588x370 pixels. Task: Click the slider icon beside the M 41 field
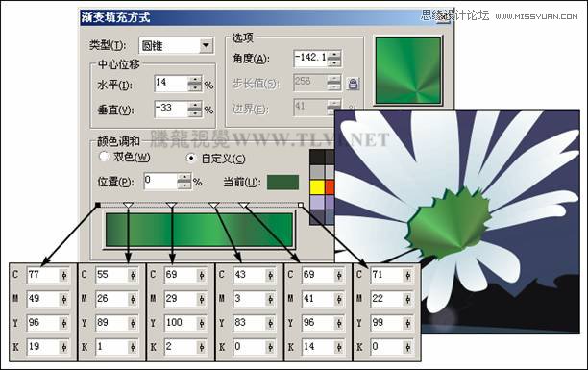[x=339, y=300]
